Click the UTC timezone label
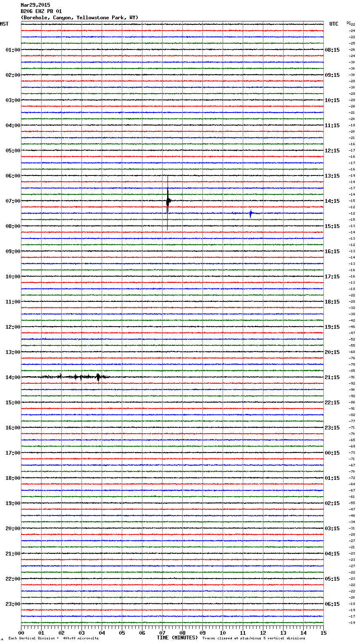The image size is (357, 644). (x=333, y=24)
